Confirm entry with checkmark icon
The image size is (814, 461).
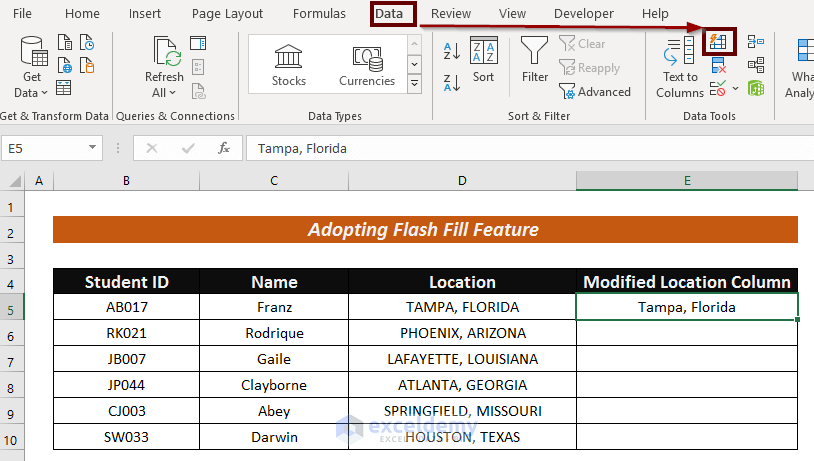[188, 148]
